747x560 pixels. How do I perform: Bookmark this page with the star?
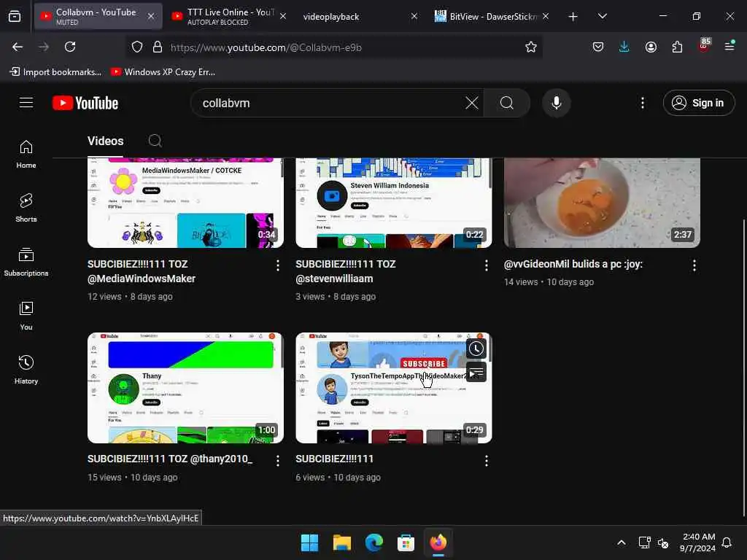point(531,47)
